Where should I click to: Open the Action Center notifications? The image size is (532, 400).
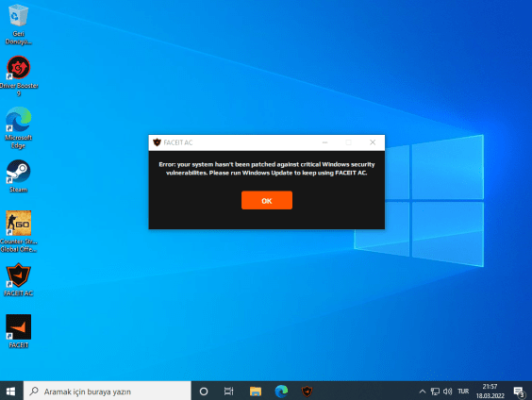(519, 392)
